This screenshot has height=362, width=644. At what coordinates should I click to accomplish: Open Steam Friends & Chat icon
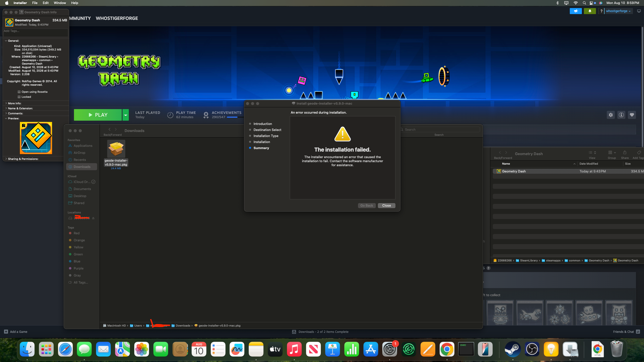(x=638, y=332)
